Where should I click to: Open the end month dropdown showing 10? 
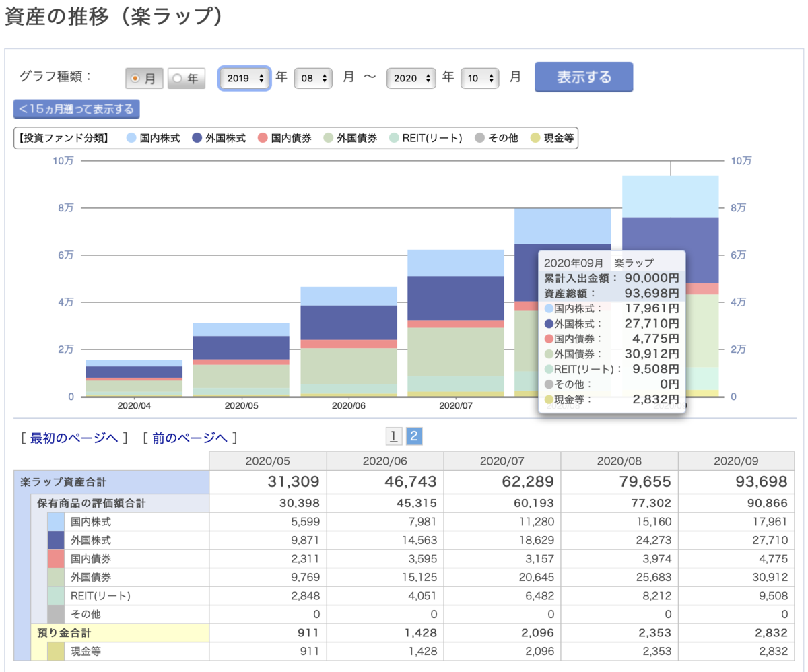[x=480, y=79]
